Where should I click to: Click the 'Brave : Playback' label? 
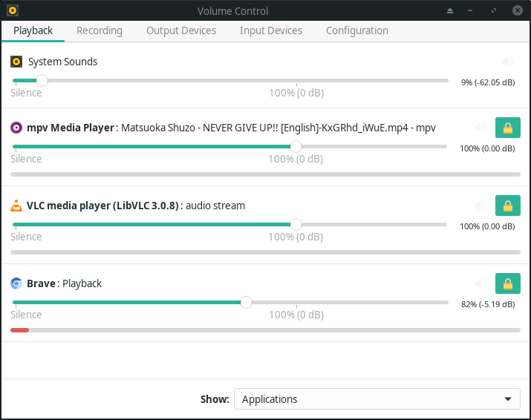65,283
